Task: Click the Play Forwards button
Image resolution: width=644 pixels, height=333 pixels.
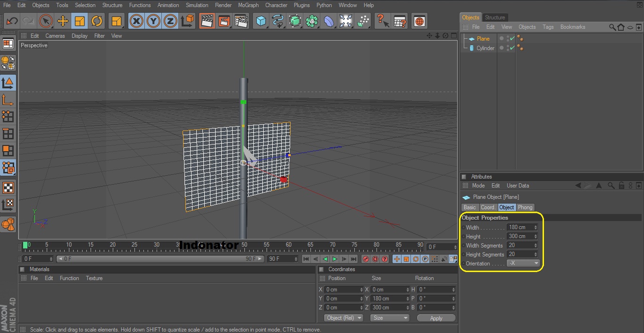Action: click(335, 259)
